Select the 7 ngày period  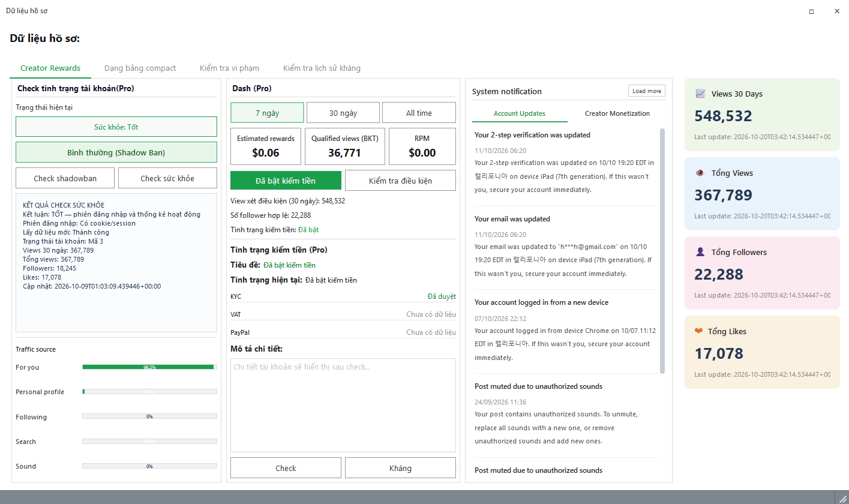coord(267,113)
